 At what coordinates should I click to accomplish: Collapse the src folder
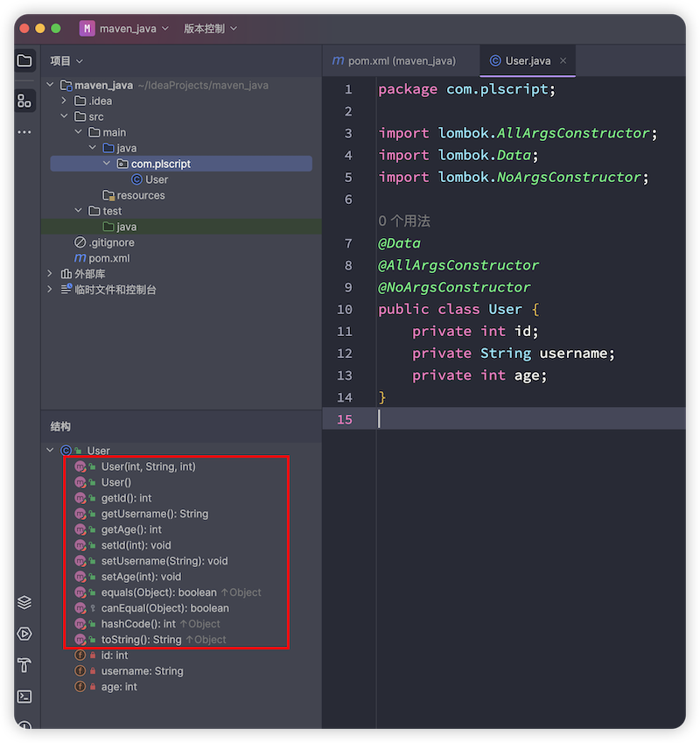[x=64, y=116]
